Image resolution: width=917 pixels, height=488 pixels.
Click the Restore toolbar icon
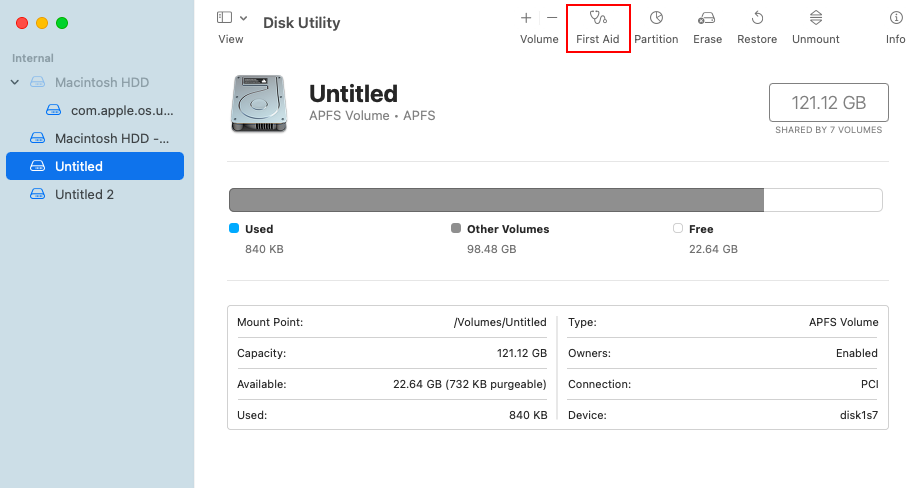point(757,18)
